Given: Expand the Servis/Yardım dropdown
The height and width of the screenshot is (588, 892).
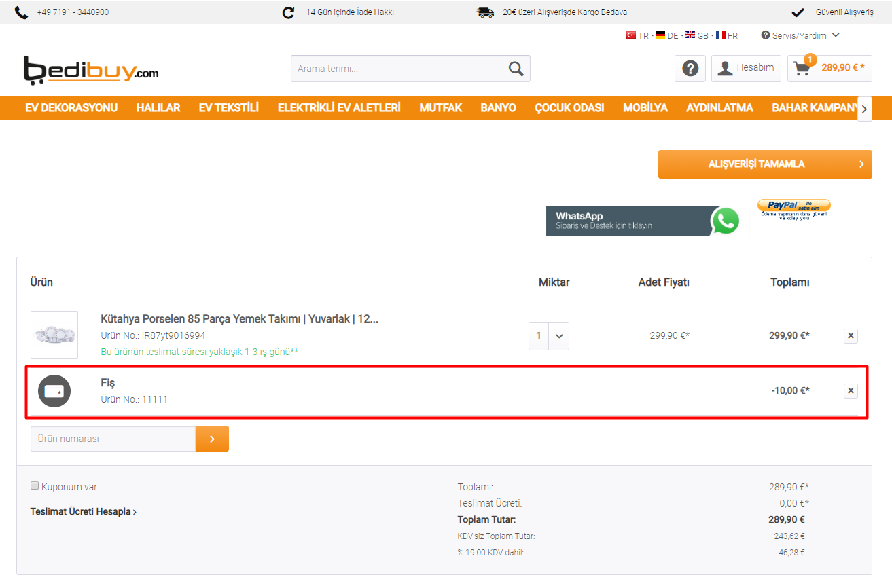Looking at the screenshot, I should pyautogui.click(x=800, y=35).
